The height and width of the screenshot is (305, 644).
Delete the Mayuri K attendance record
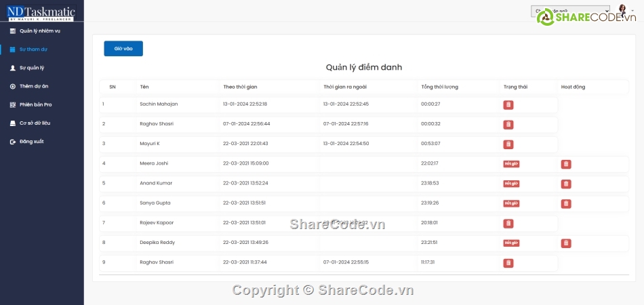pyautogui.click(x=508, y=144)
